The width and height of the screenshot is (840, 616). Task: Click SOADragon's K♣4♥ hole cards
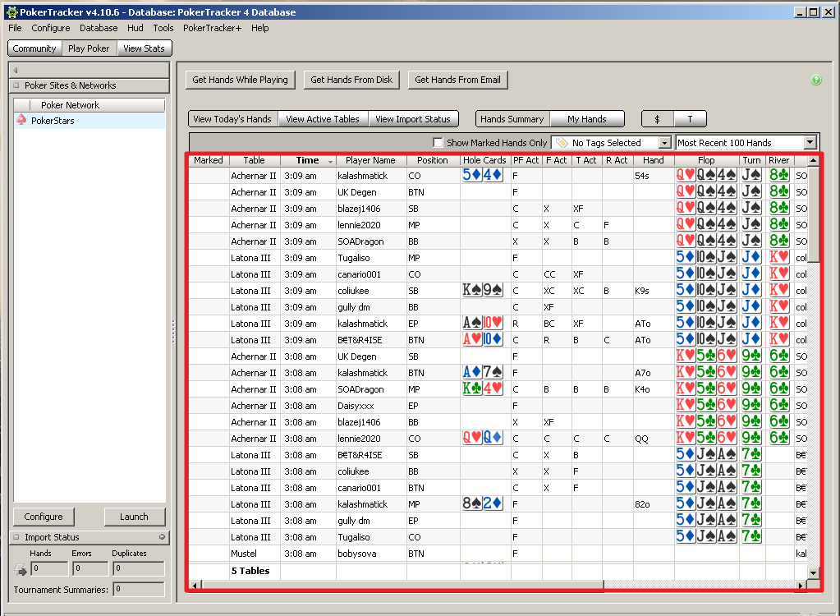click(483, 388)
